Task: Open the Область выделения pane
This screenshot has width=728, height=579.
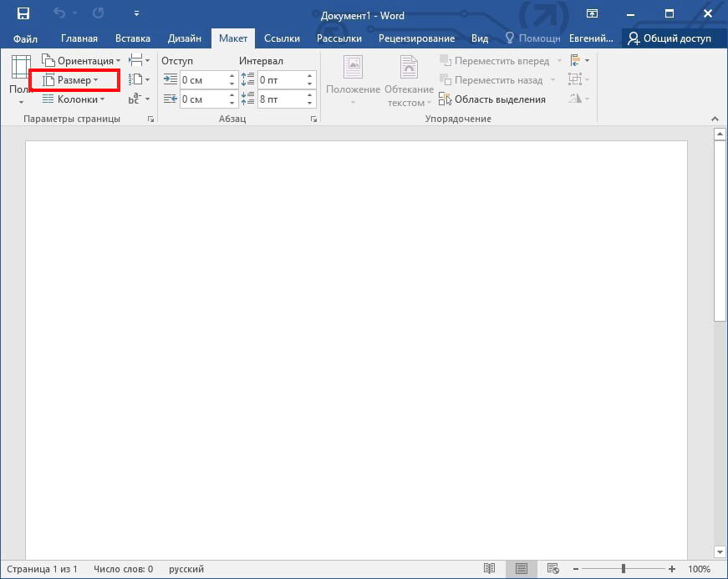Action: click(x=492, y=99)
